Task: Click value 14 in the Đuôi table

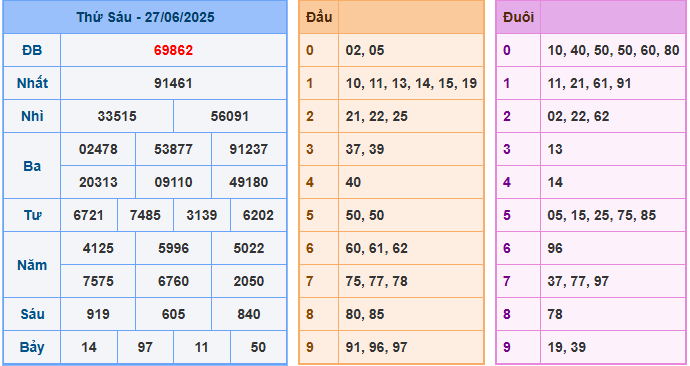Action: pyautogui.click(x=555, y=182)
